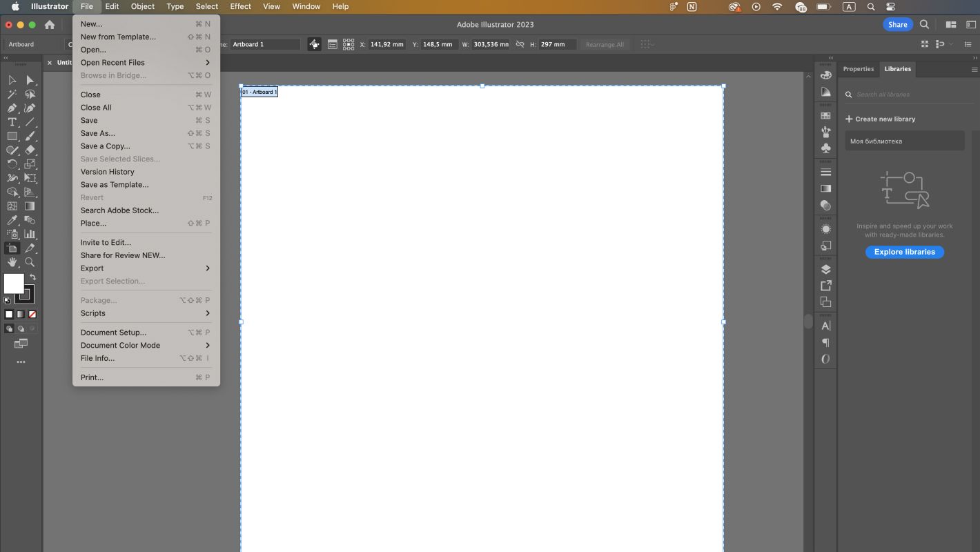Open the Layers panel icon
Viewport: 980px width, 552px height.
tap(825, 268)
